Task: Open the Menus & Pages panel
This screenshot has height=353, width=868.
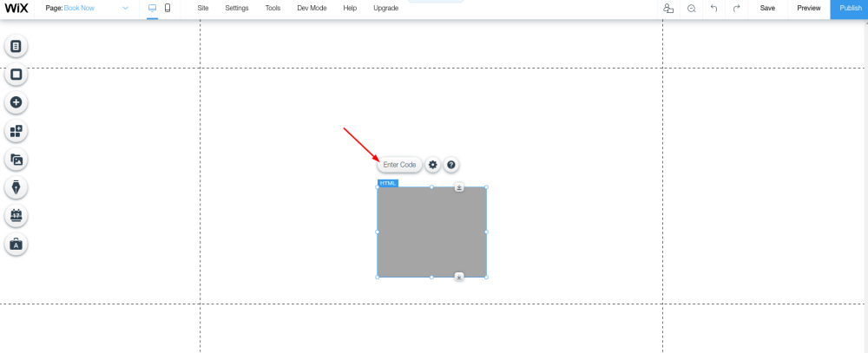Action: pyautogui.click(x=16, y=46)
